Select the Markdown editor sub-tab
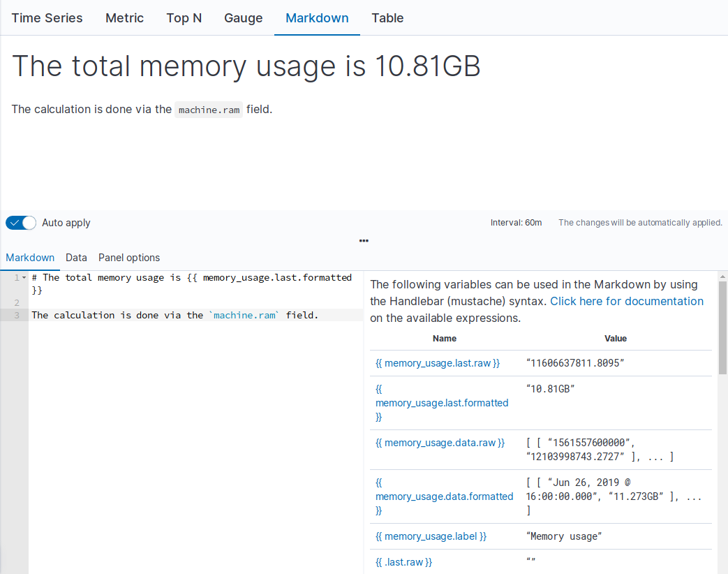The image size is (728, 574). coord(30,257)
